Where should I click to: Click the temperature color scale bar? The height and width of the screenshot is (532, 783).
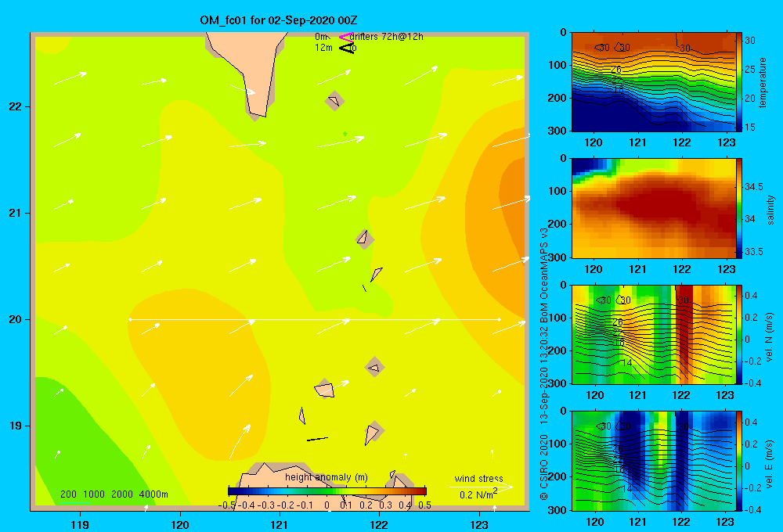click(x=738, y=81)
